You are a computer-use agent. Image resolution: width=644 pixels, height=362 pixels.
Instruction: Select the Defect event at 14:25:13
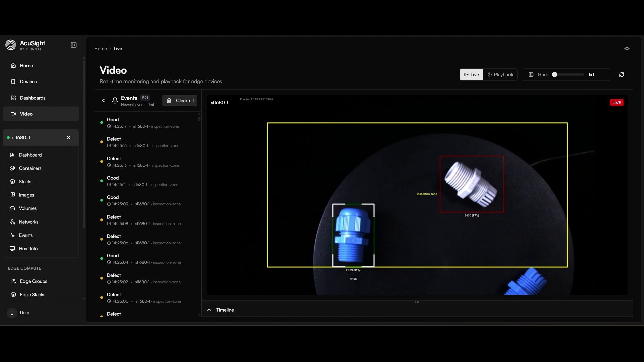click(x=146, y=162)
